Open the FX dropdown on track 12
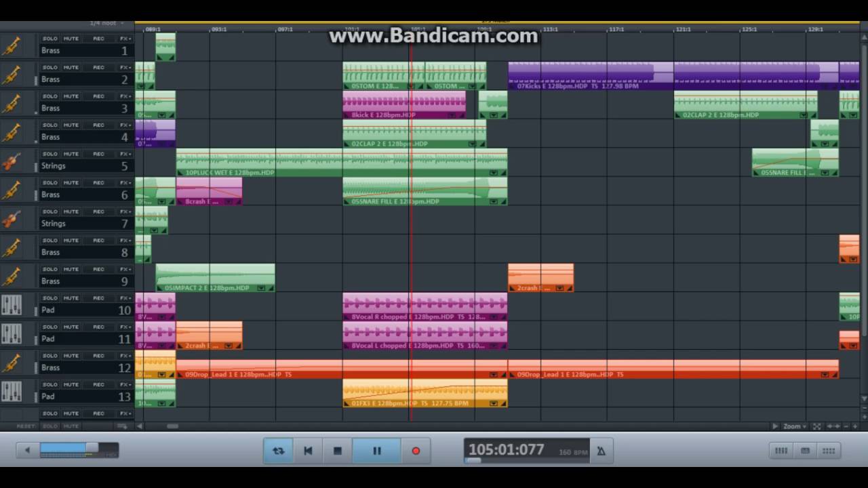The width and height of the screenshot is (868, 488). (125, 356)
